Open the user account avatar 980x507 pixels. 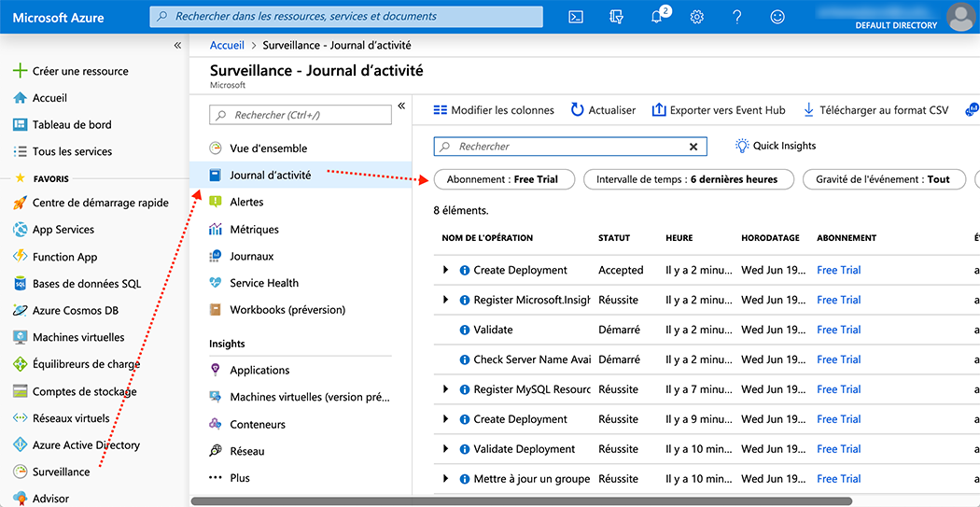961,17
